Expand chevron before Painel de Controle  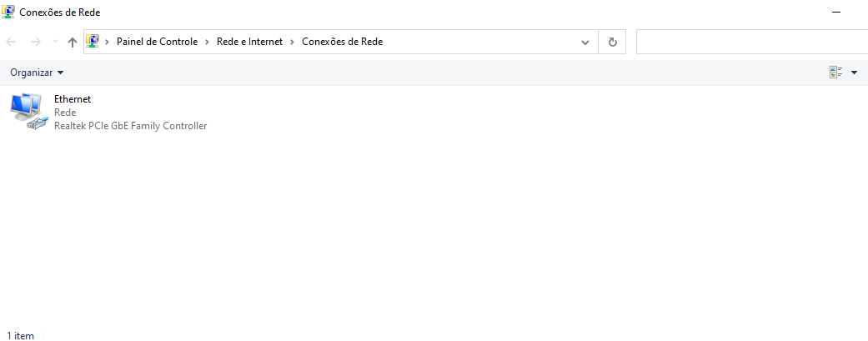pyautogui.click(x=108, y=42)
